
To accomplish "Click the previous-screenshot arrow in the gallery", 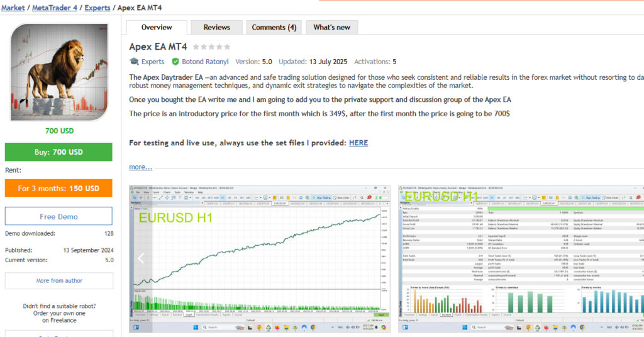I will point(141,258).
